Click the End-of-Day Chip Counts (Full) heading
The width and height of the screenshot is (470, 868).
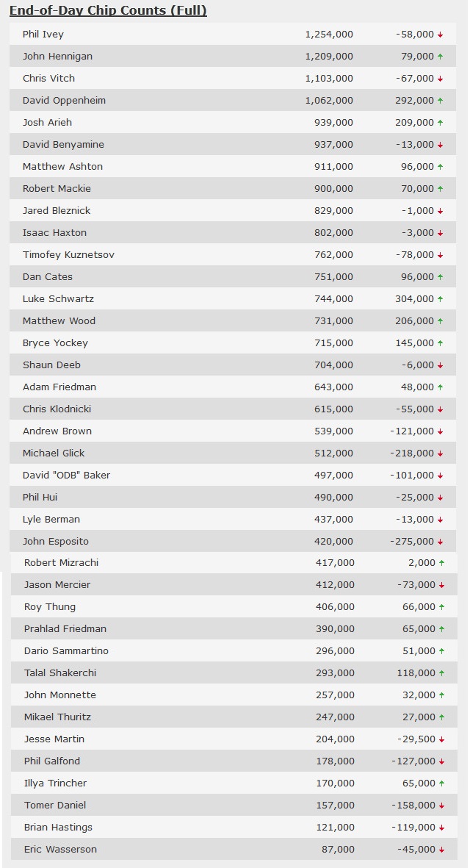(x=109, y=10)
